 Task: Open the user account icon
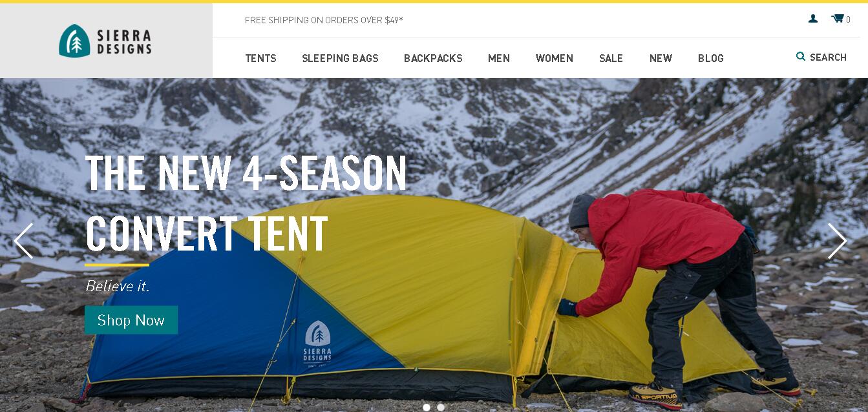813,19
